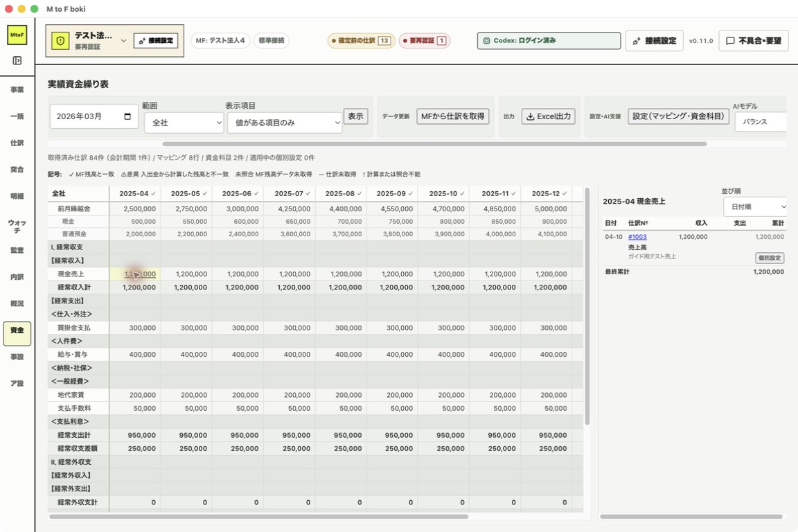Open the 表示項目 dropdown 値がある項目のみ
Screen dimensions: 798x532
point(285,123)
